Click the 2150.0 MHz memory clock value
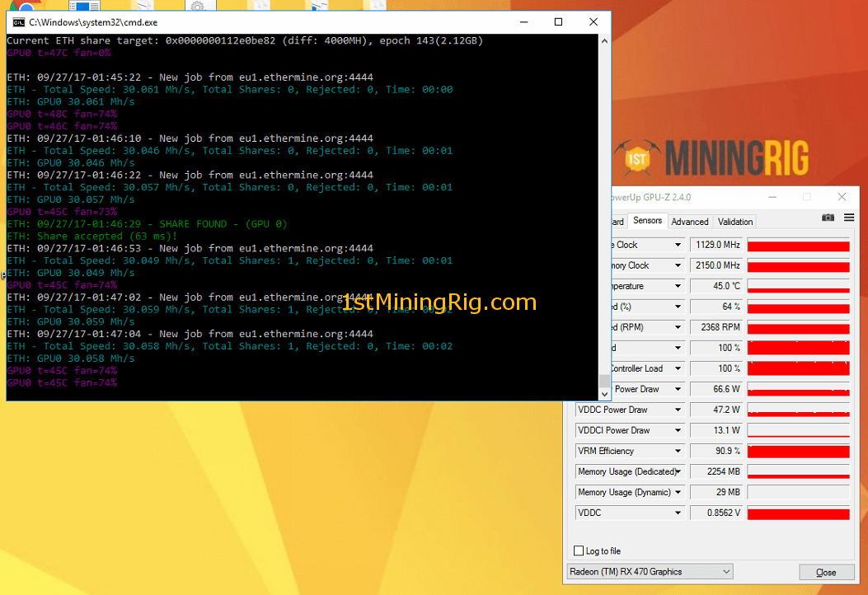868x595 pixels. pos(716,265)
